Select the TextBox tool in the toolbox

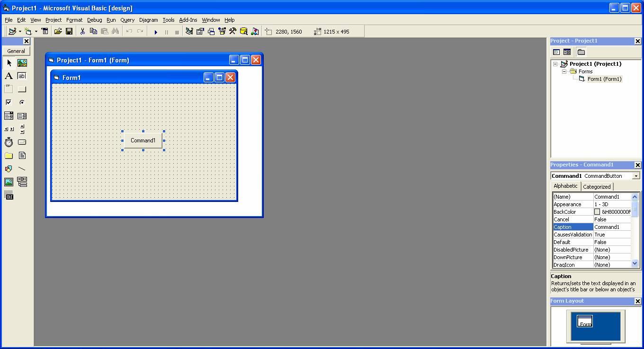click(22, 76)
